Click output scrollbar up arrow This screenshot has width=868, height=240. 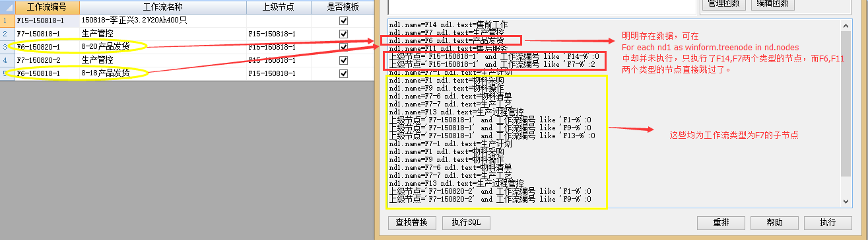(x=846, y=26)
